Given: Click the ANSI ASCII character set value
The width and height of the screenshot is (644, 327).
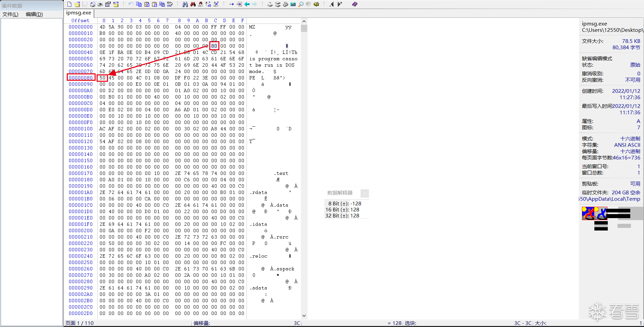Looking at the screenshot, I should [627, 145].
